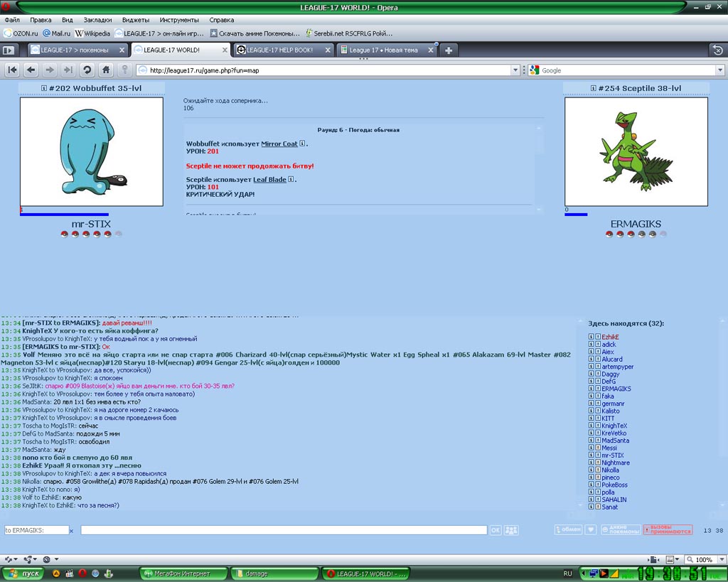This screenshot has width=728, height=582.
Task: Expand the address bar history dropdown
Action: coord(515,70)
